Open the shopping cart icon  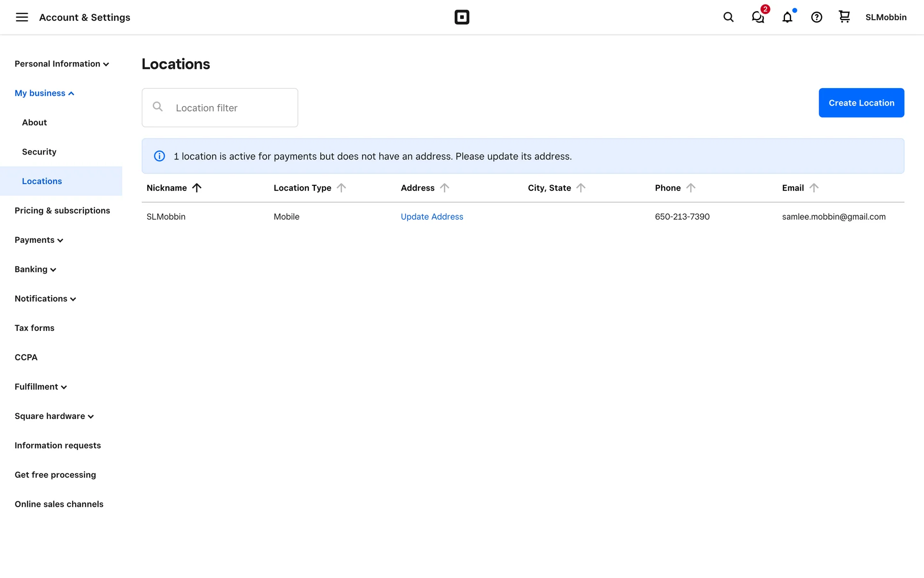point(844,17)
